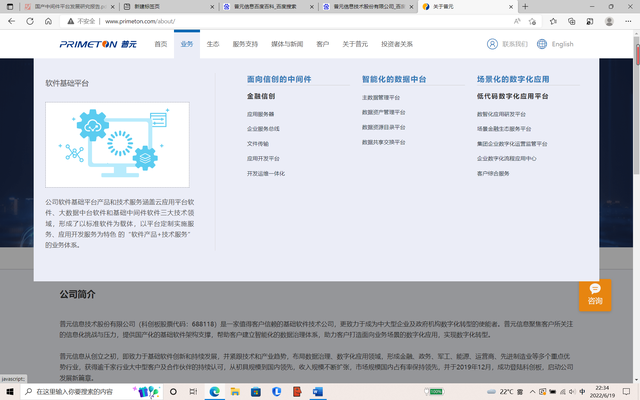Open the 业务 nav menu
The width and height of the screenshot is (640, 400).
(x=187, y=44)
